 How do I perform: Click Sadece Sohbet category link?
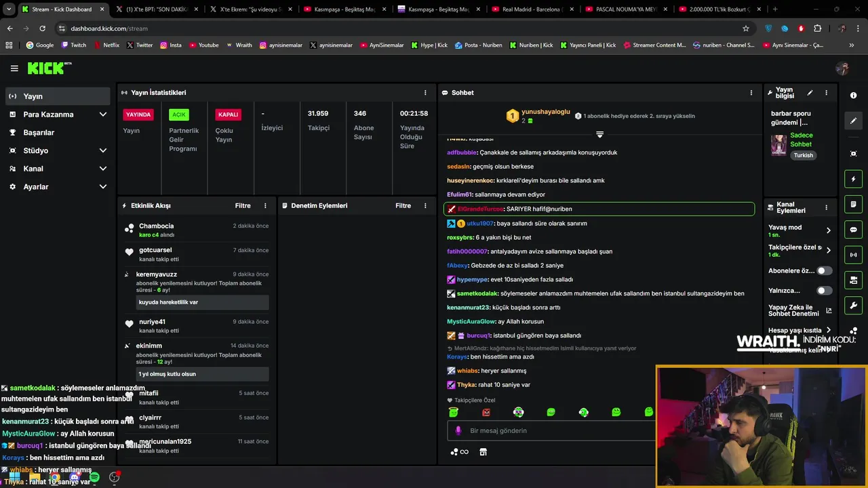(x=801, y=140)
